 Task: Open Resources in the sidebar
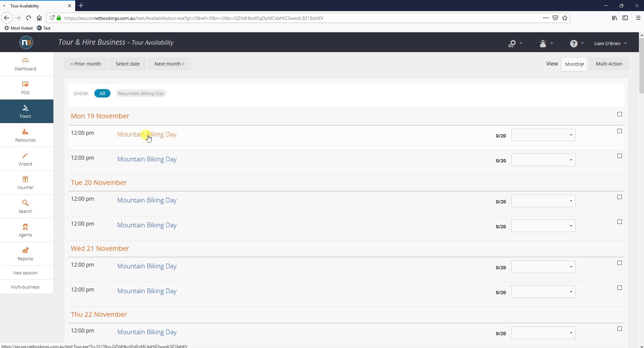click(25, 135)
